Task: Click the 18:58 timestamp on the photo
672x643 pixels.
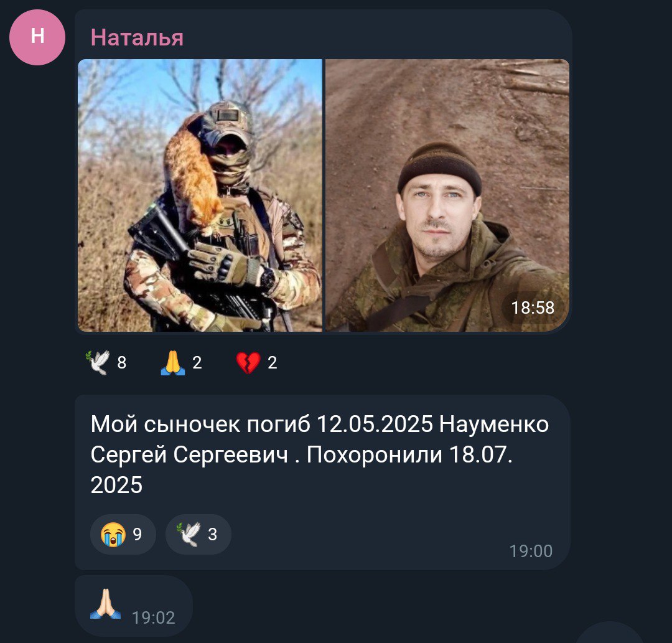Action: point(533,307)
